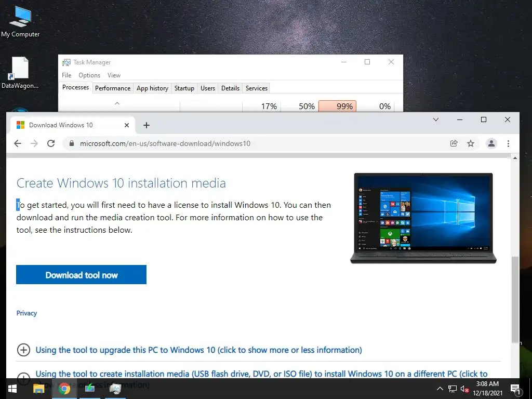
Task: Switch to Task Manager Services tab
Action: [x=257, y=88]
